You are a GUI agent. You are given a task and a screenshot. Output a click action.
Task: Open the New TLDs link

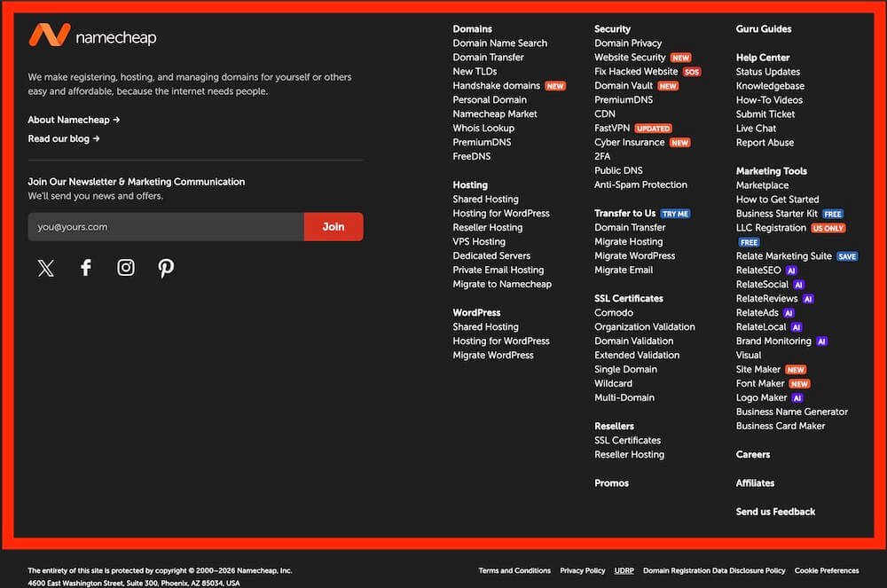tap(475, 71)
